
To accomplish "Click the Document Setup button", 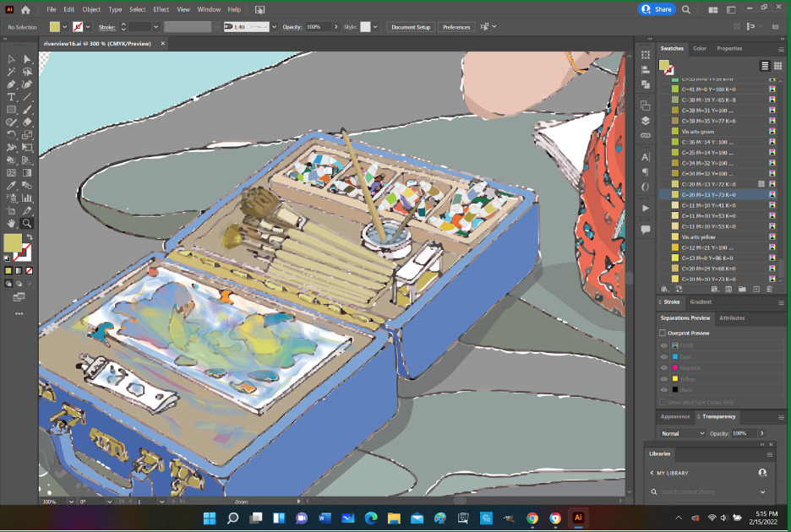I will (x=411, y=27).
